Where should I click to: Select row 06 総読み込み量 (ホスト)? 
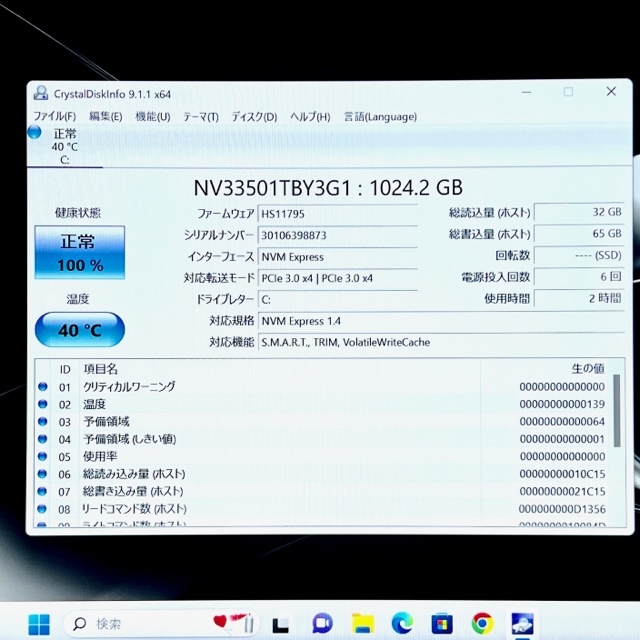click(x=322, y=474)
